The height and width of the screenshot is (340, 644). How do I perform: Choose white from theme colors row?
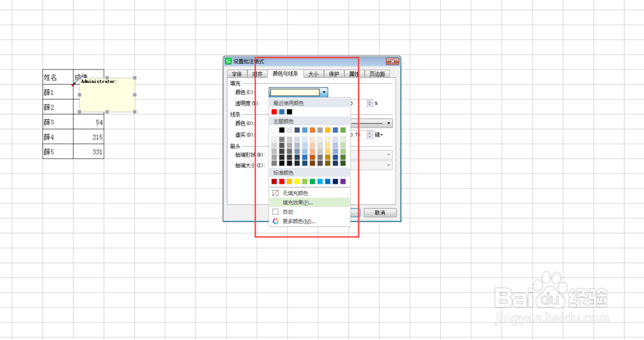click(x=274, y=130)
